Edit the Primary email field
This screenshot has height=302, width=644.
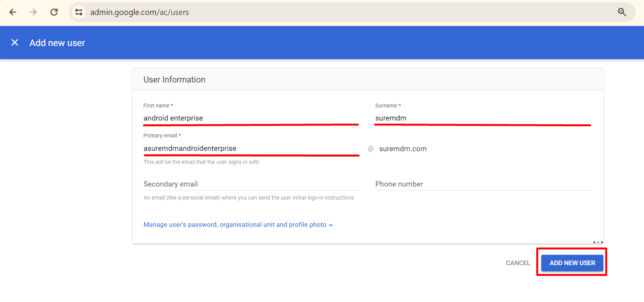251,149
